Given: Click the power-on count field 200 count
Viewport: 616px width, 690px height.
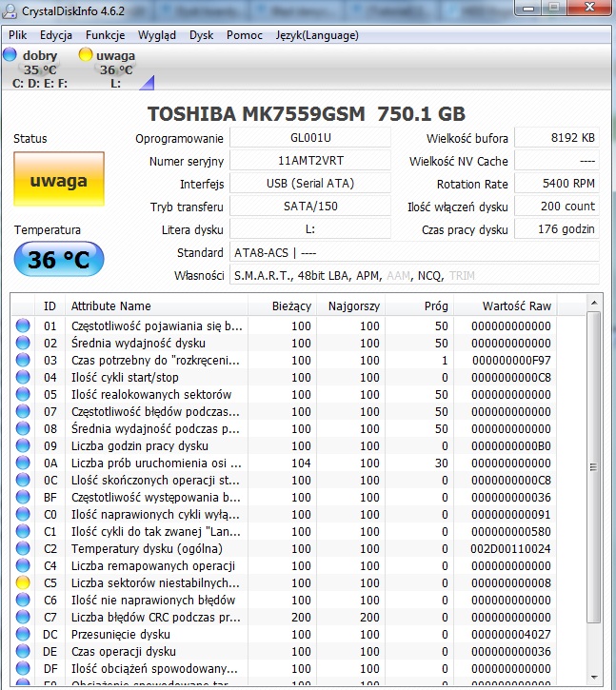Looking at the screenshot, I should 557,207.
